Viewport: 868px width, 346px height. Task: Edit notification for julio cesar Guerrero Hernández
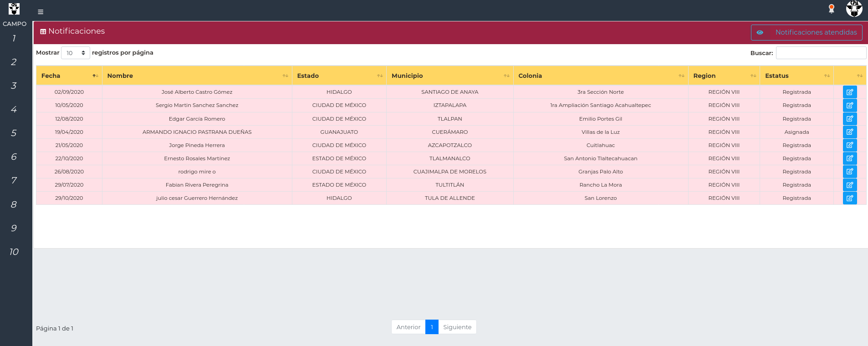[x=850, y=198]
